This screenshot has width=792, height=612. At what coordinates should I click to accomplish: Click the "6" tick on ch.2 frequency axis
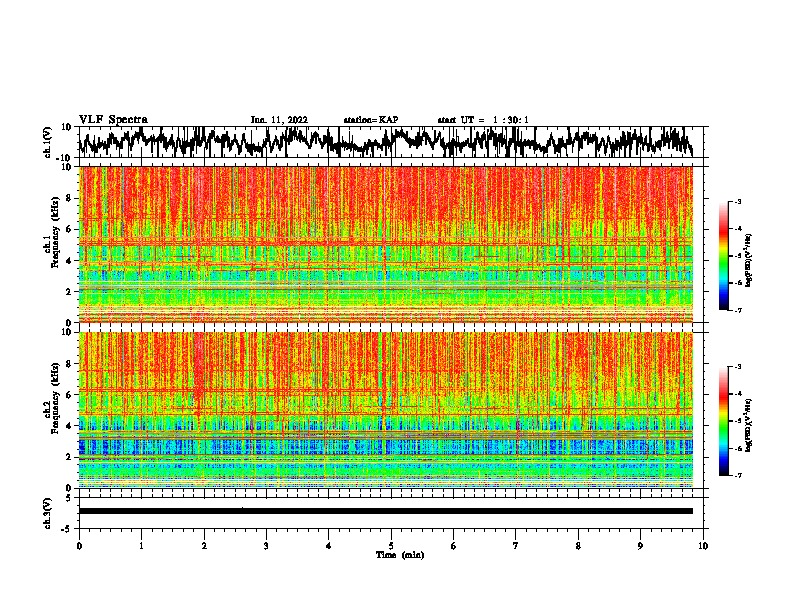pyautogui.click(x=69, y=395)
